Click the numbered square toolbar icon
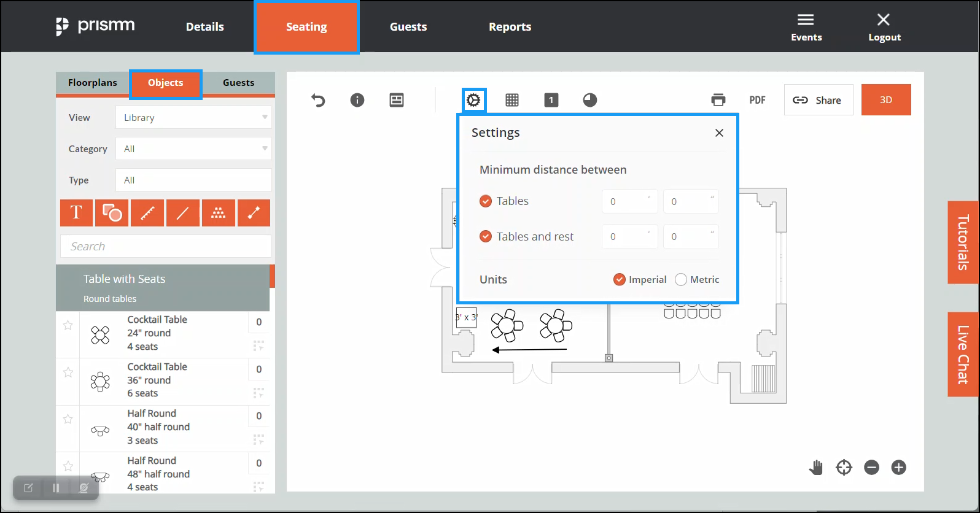Image resolution: width=980 pixels, height=513 pixels. pos(551,100)
